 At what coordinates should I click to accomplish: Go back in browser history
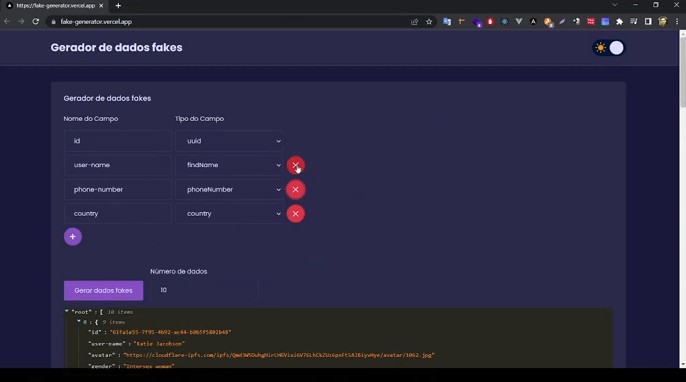coord(7,21)
